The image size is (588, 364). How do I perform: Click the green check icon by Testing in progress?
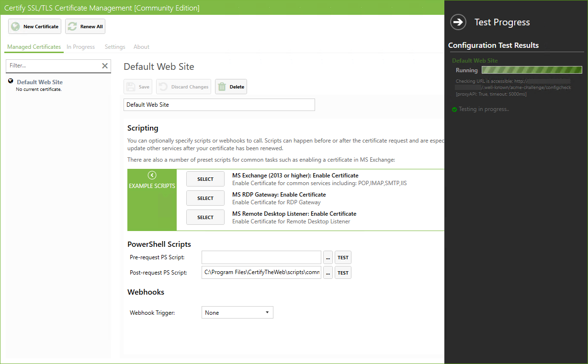[x=454, y=110]
